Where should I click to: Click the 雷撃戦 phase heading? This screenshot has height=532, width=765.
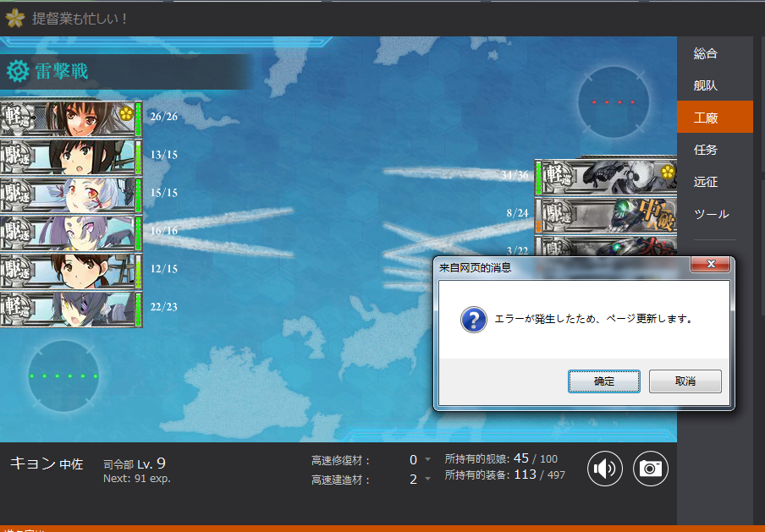62,71
